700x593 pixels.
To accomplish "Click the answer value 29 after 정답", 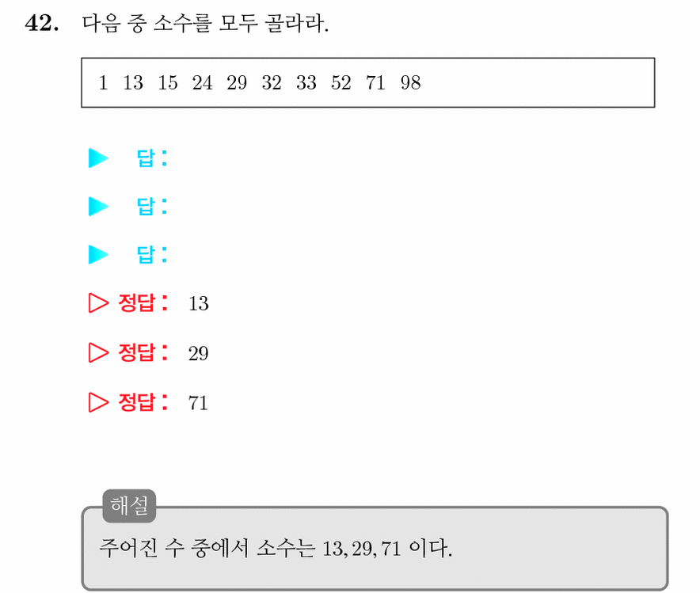I will [x=198, y=353].
